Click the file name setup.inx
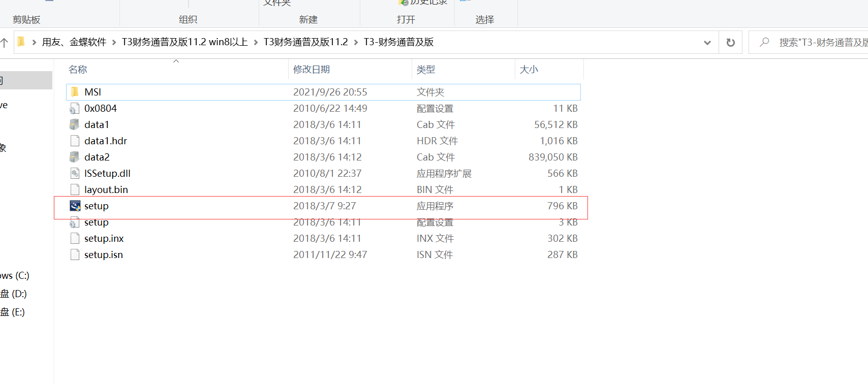Screen dimensions: 868x384 click(104, 238)
